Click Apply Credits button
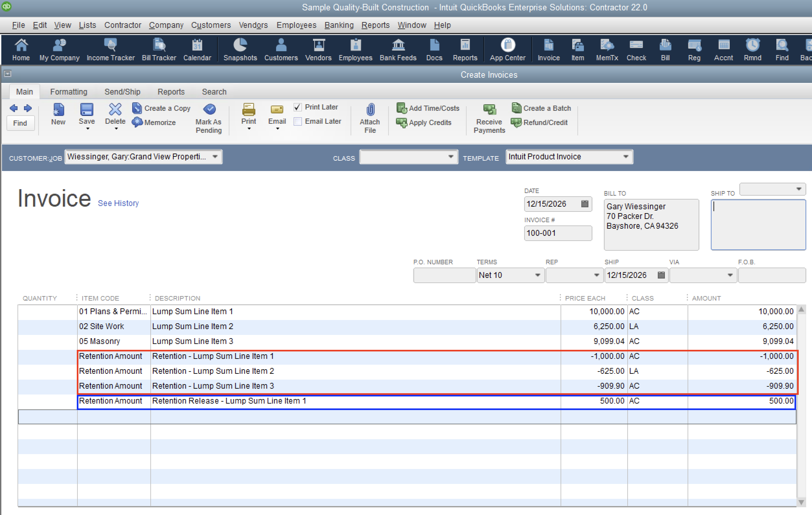Image resolution: width=812 pixels, height=515 pixels. click(424, 122)
